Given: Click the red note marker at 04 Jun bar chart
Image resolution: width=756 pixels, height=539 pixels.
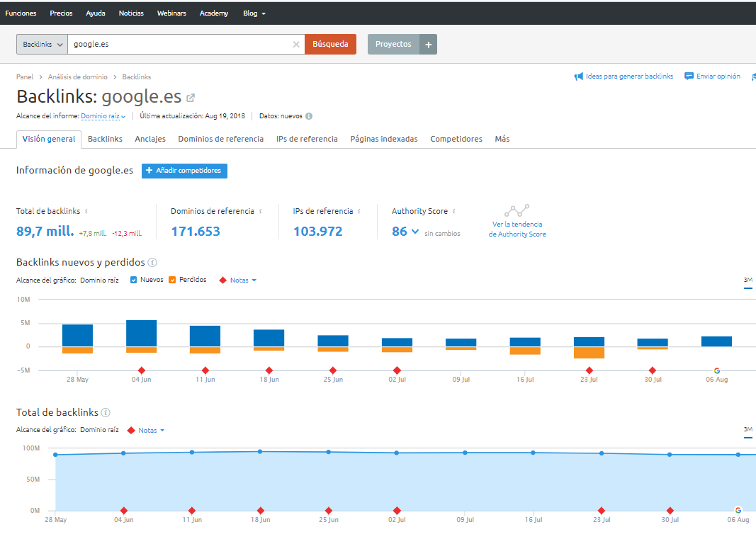Looking at the screenshot, I should pos(141,370).
